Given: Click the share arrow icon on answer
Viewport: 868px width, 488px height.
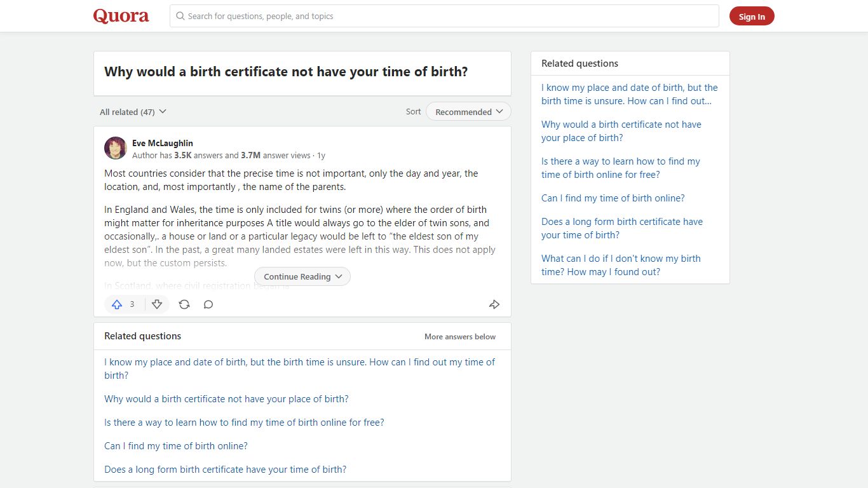Looking at the screenshot, I should click(494, 304).
